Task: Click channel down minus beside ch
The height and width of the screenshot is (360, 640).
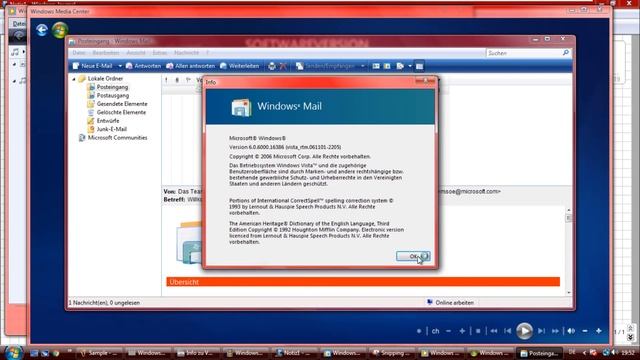Action: (449, 331)
